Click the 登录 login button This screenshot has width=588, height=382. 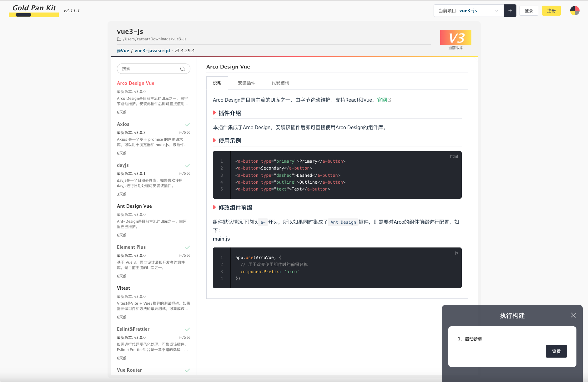click(529, 11)
